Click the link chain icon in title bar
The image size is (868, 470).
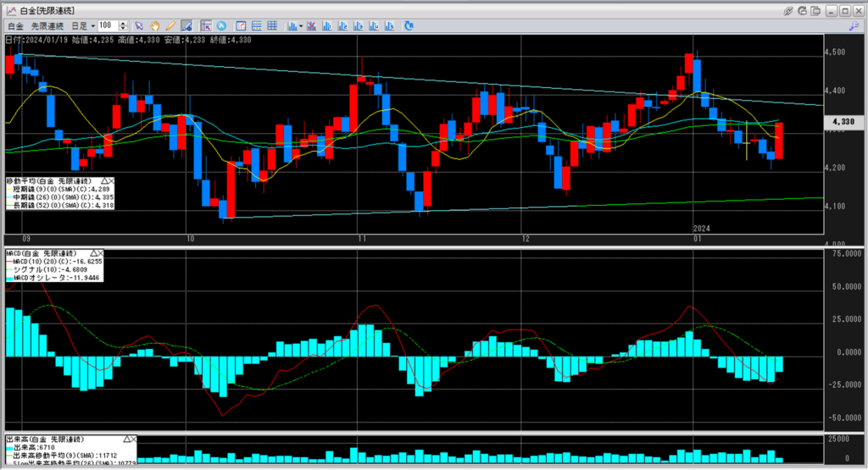(788, 10)
